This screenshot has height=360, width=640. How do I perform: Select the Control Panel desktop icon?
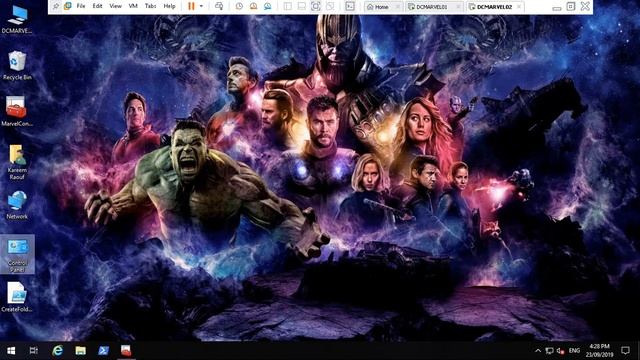click(x=17, y=255)
